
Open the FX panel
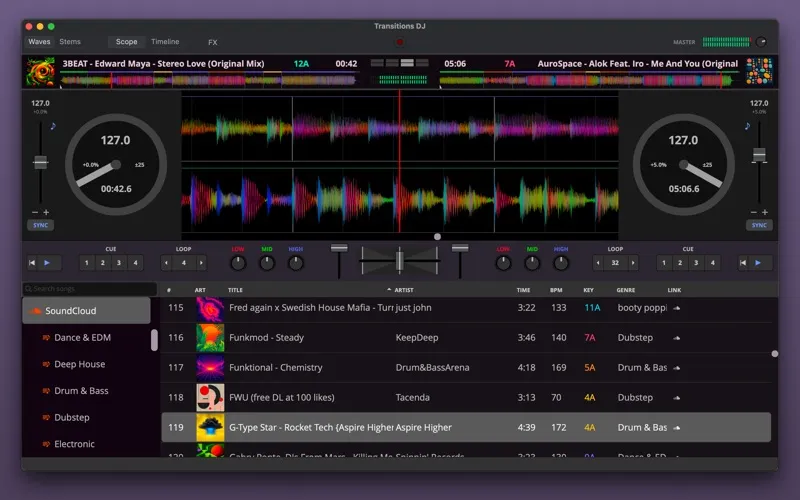coord(213,42)
